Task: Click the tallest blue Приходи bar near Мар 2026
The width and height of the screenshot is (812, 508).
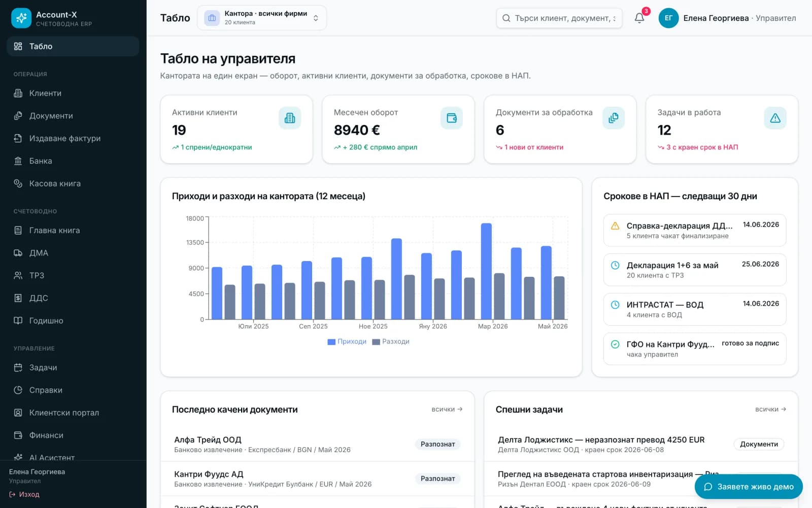Action: [x=486, y=271]
